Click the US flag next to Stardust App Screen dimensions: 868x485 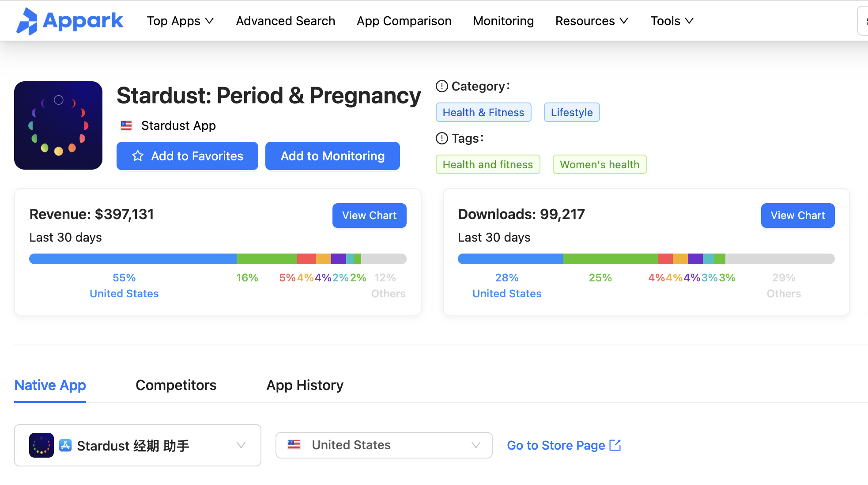coord(126,126)
